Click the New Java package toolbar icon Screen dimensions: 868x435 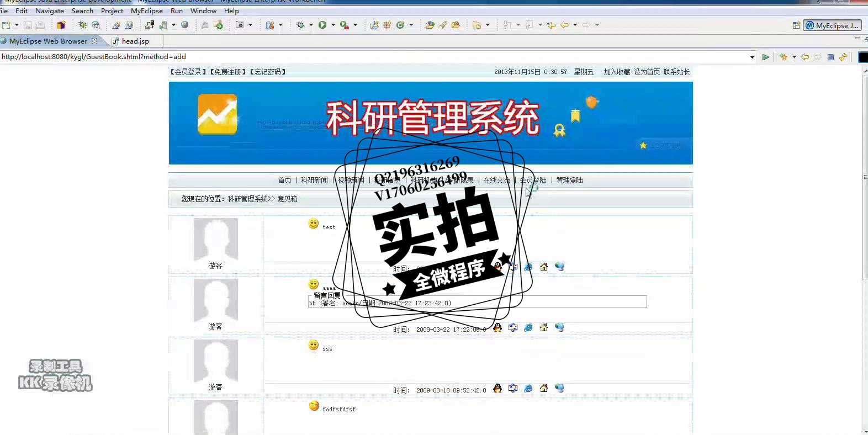(387, 25)
